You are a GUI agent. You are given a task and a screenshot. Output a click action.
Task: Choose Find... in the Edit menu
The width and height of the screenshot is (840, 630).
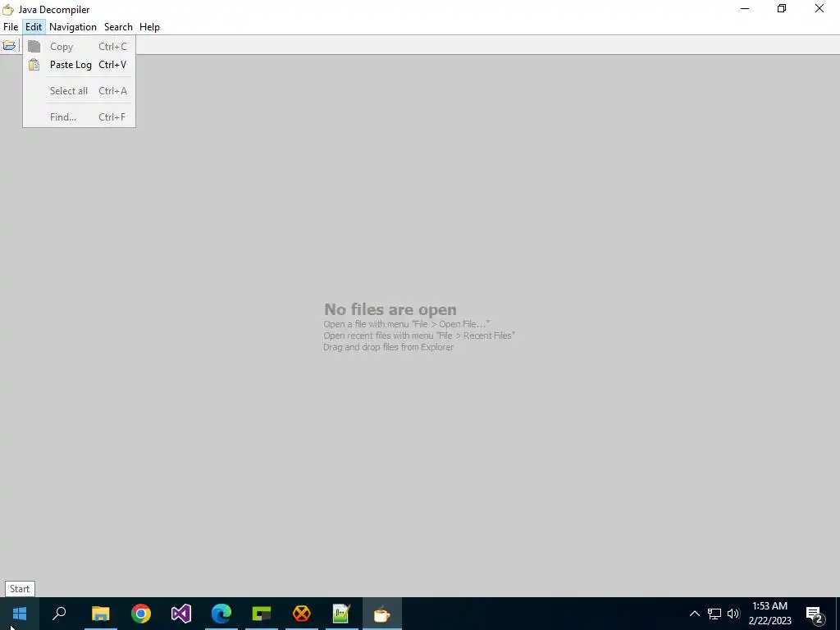tap(79, 116)
